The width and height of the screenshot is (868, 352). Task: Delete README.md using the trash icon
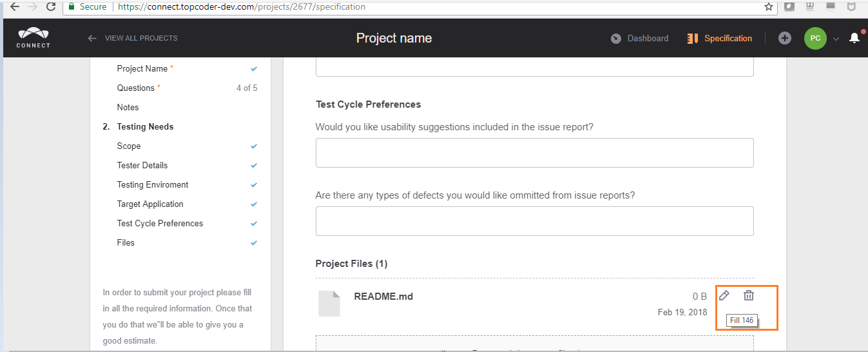click(748, 296)
